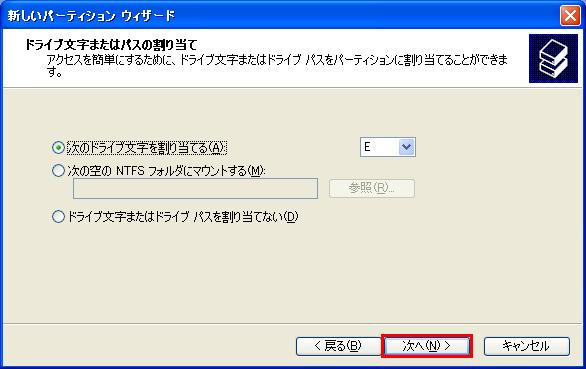
Task: Click the label text 次の空の NTFS フォルダにマウントする(M)
Action: coord(166,171)
